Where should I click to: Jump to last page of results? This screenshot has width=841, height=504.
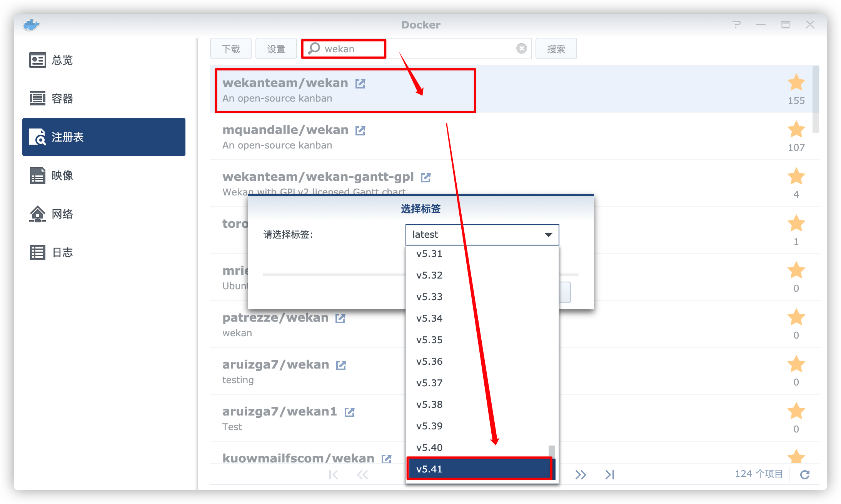pos(610,474)
